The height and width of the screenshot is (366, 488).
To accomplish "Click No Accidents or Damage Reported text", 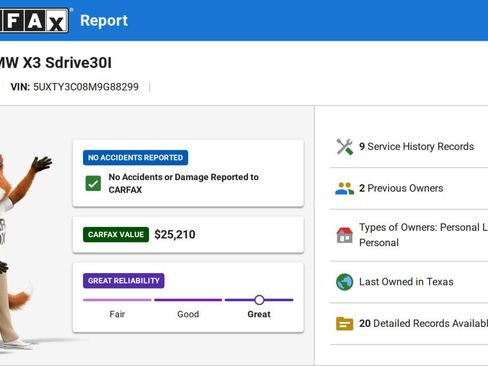I will [183, 183].
